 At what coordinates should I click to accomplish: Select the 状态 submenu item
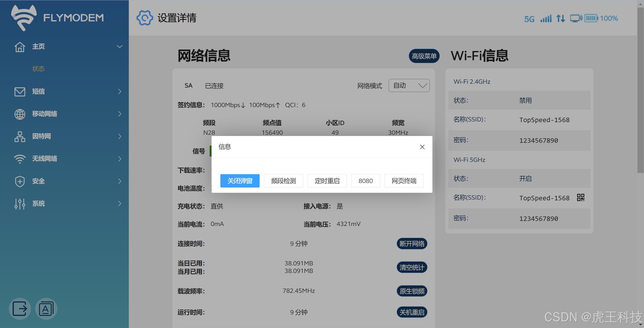point(38,69)
